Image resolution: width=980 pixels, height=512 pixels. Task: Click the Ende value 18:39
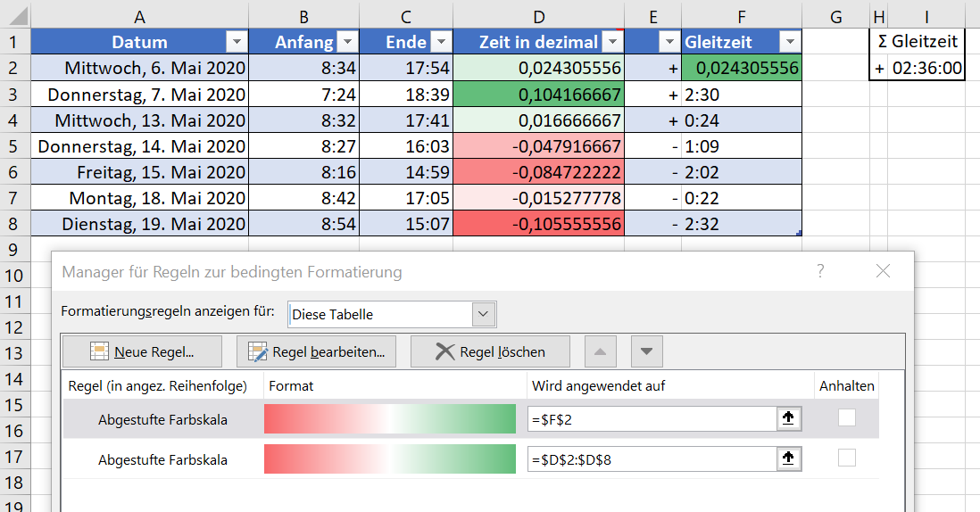point(406,95)
